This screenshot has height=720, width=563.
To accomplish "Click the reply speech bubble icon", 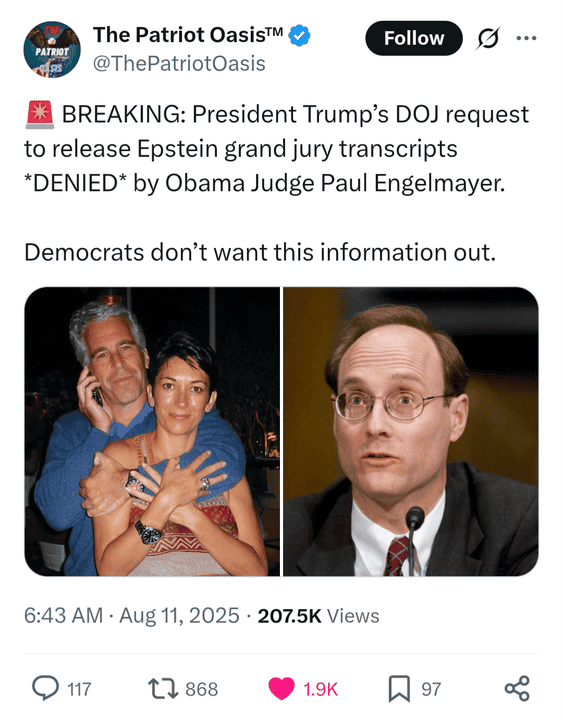I will pyautogui.click(x=45, y=688).
